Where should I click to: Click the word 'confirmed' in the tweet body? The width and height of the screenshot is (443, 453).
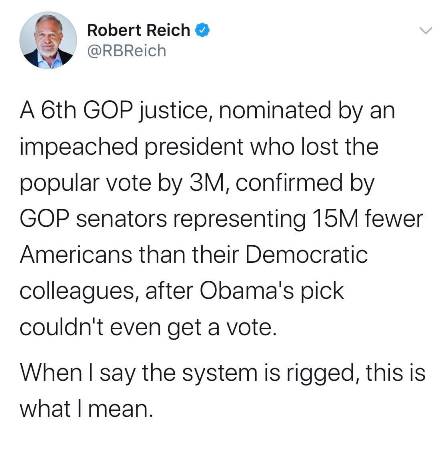(x=289, y=183)
